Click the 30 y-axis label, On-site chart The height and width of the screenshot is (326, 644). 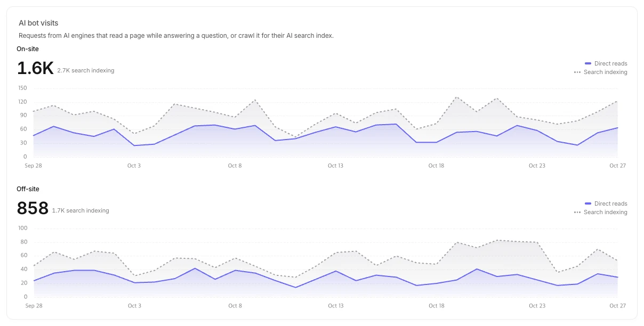point(23,143)
